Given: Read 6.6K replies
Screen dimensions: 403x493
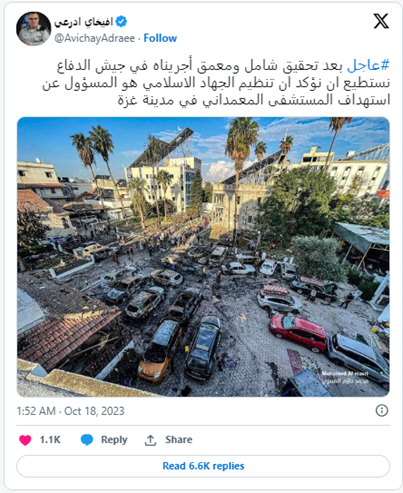Looking at the screenshot, I should coord(203,466).
